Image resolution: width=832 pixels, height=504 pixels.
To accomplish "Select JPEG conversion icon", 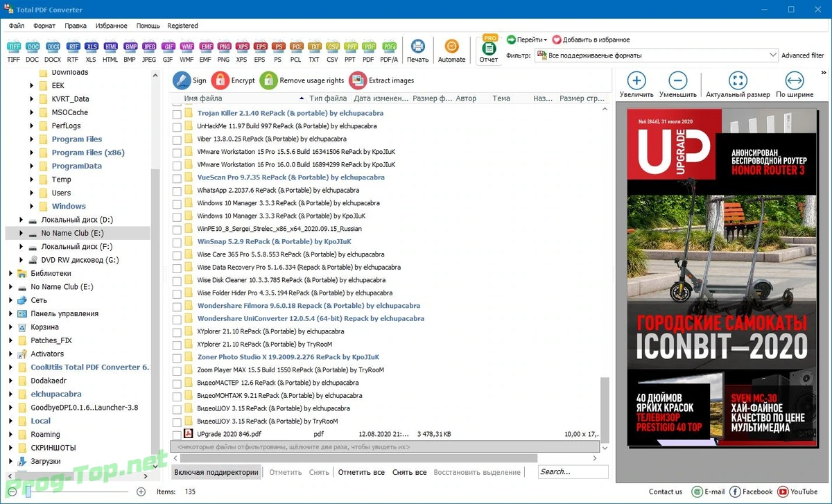I will (x=149, y=48).
